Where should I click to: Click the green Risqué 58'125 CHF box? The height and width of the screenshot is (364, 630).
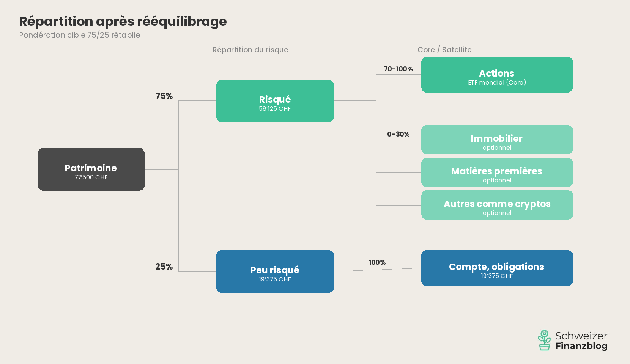275,101
